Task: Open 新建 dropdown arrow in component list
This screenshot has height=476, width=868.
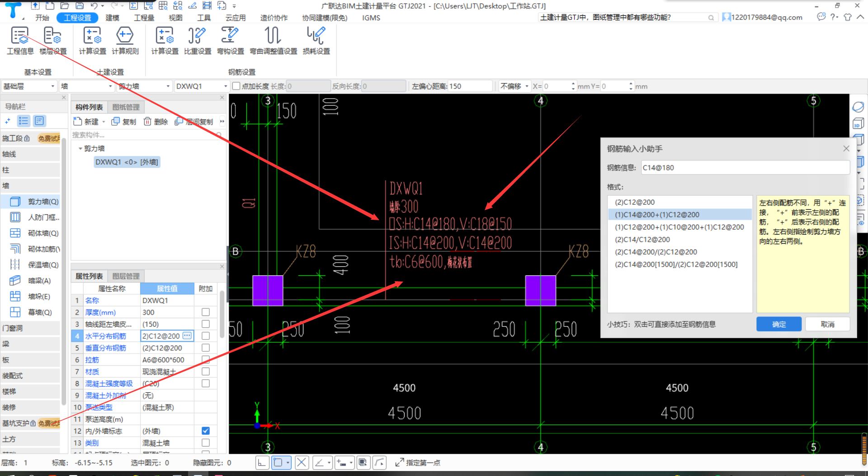Action: tap(104, 122)
